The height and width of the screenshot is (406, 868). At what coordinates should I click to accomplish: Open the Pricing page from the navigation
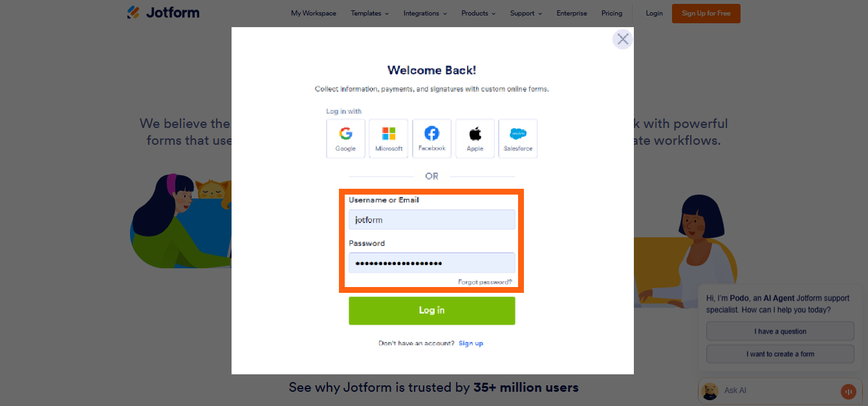tap(612, 13)
